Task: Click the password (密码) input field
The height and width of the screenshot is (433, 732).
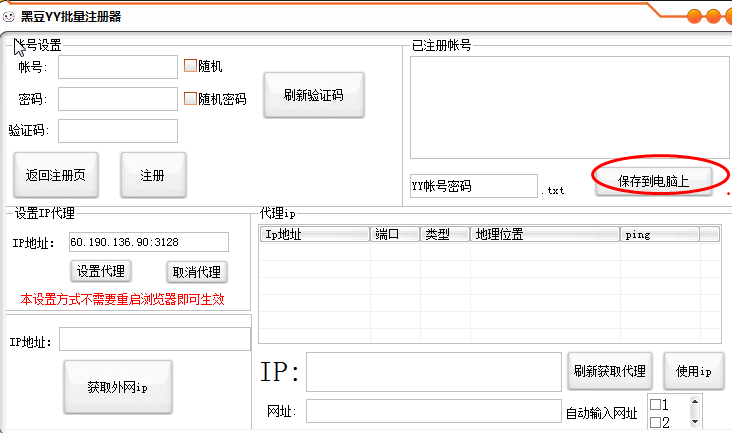Action: tap(118, 99)
